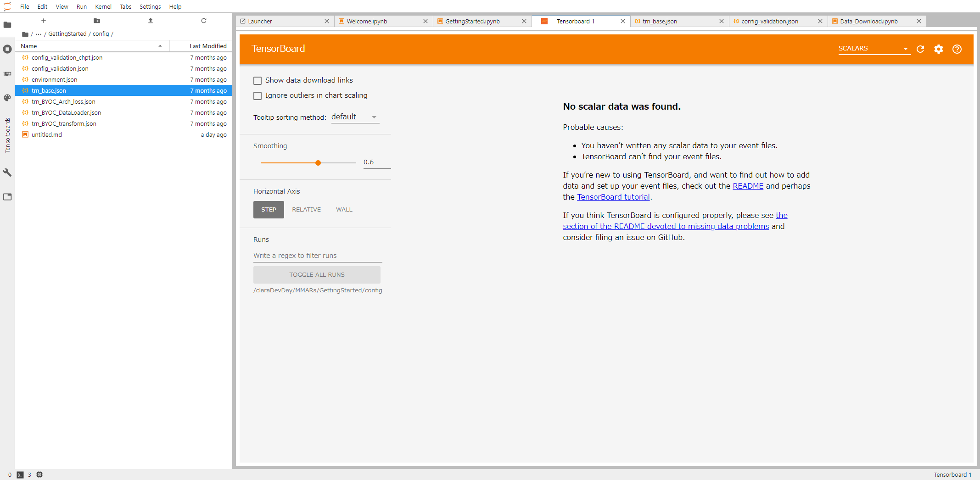
Task: Click the config breadcrumb
Action: pyautogui.click(x=101, y=34)
